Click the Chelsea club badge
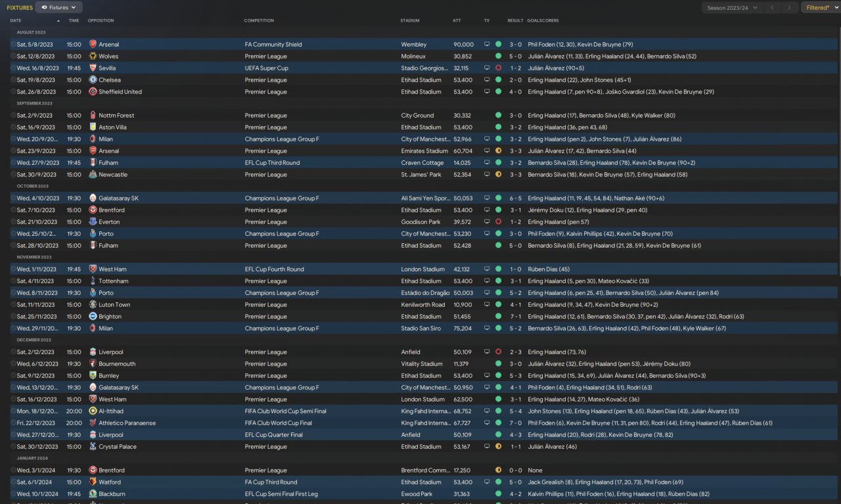The image size is (841, 504). tap(93, 80)
